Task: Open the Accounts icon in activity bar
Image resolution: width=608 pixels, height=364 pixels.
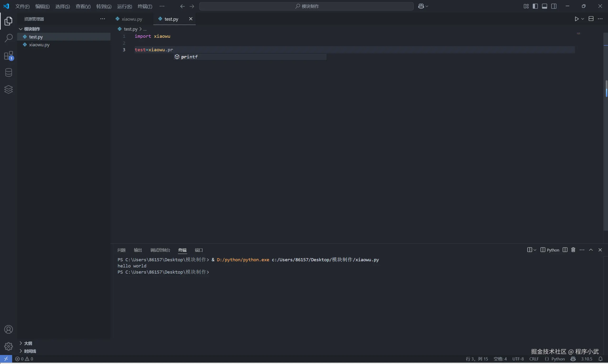Action: pyautogui.click(x=8, y=329)
